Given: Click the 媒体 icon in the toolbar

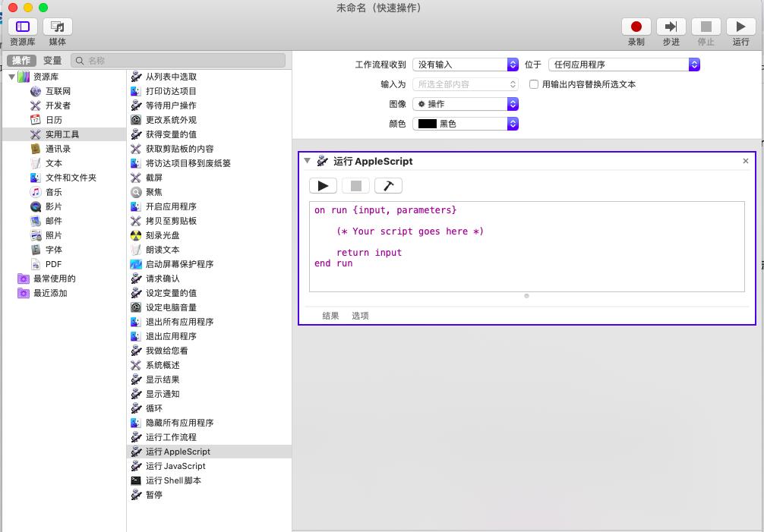Looking at the screenshot, I should click(56, 27).
